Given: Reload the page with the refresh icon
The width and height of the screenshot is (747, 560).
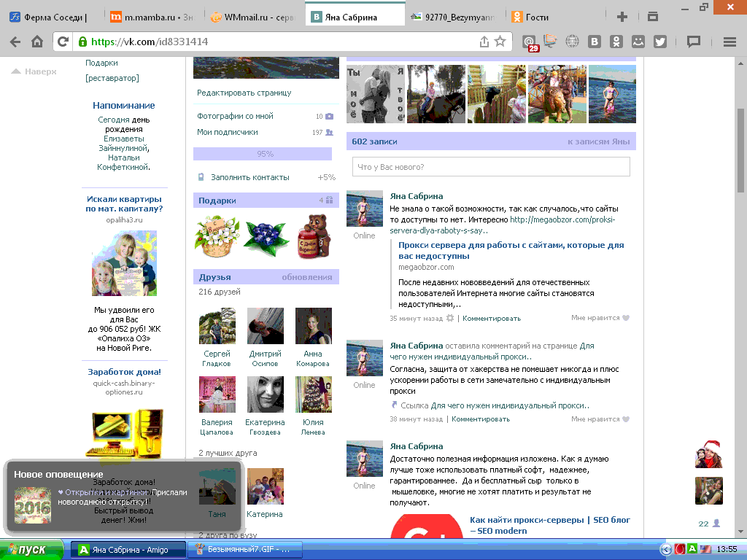Looking at the screenshot, I should click(63, 42).
